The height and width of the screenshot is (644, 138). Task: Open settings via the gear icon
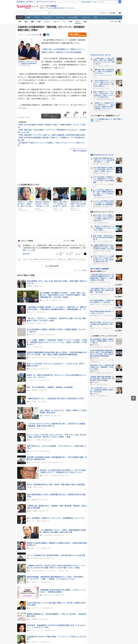click(x=120, y=13)
